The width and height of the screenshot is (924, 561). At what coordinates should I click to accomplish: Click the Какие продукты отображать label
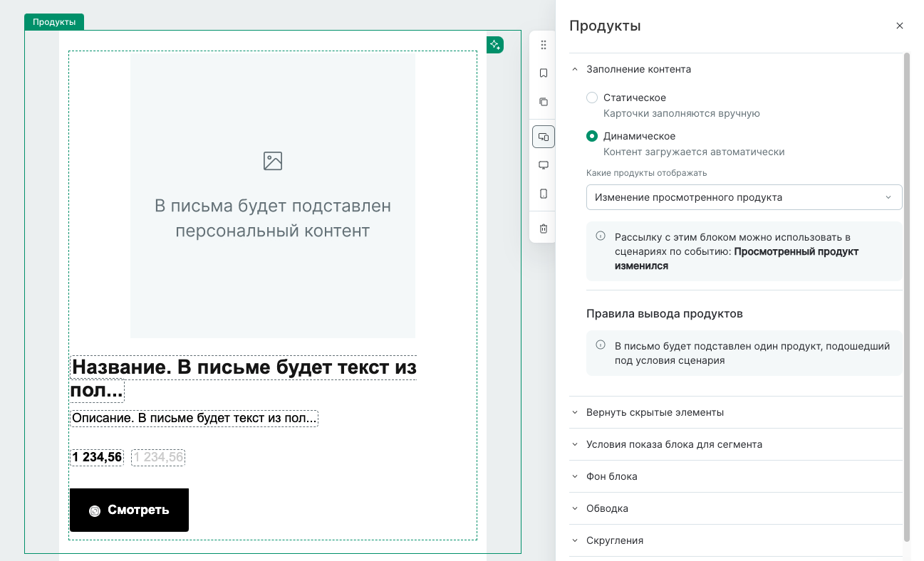[646, 173]
